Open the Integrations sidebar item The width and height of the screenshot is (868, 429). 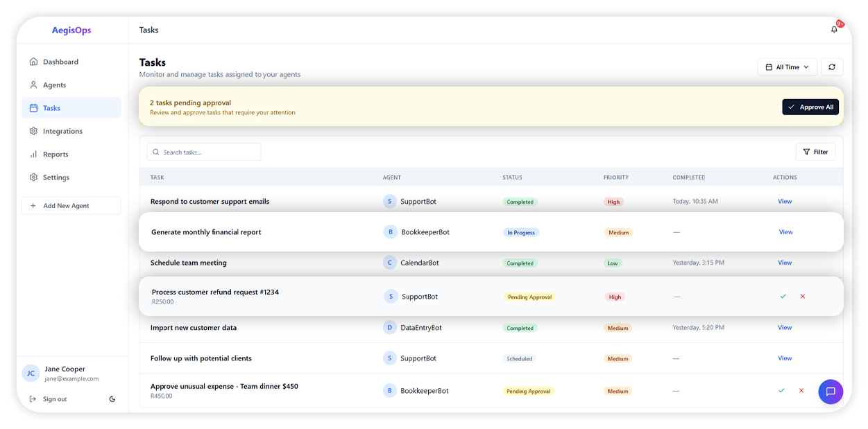(62, 131)
